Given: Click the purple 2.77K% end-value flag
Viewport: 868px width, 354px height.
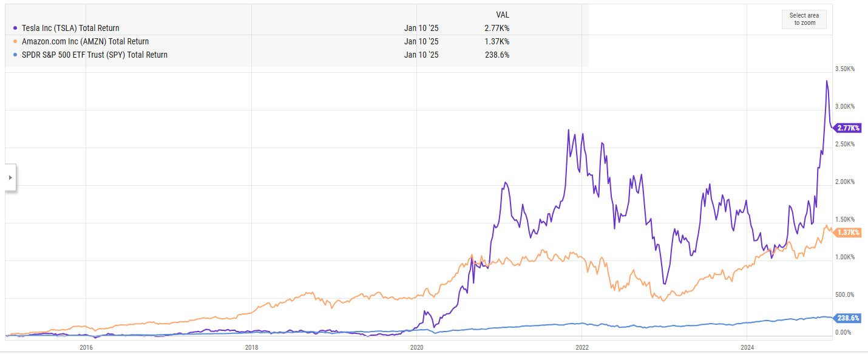Looking at the screenshot, I should click(x=847, y=128).
